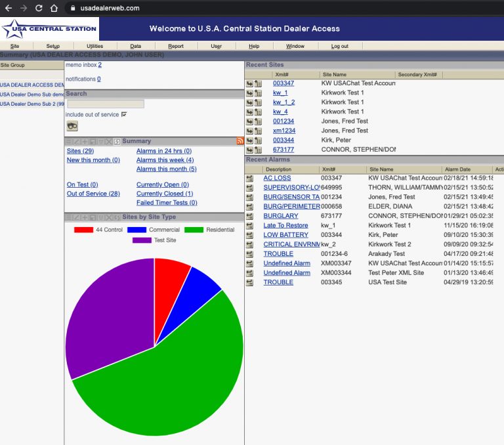
Task: Click the refresh icon beside Summary title
Action: coord(117,141)
